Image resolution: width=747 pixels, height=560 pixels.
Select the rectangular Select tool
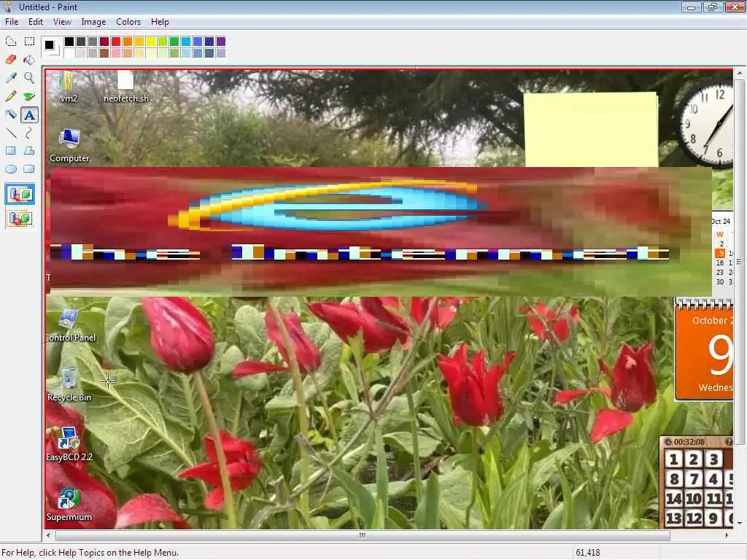point(29,42)
